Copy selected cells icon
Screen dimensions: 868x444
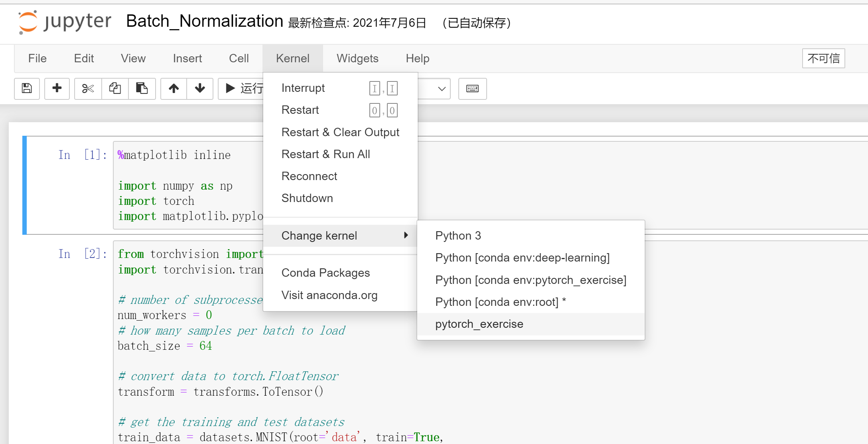(x=115, y=88)
